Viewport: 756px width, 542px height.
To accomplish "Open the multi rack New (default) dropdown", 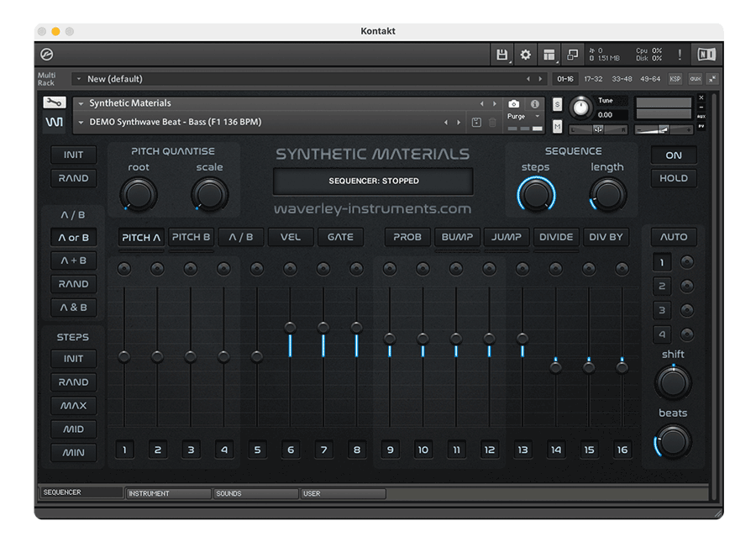I will click(x=78, y=79).
